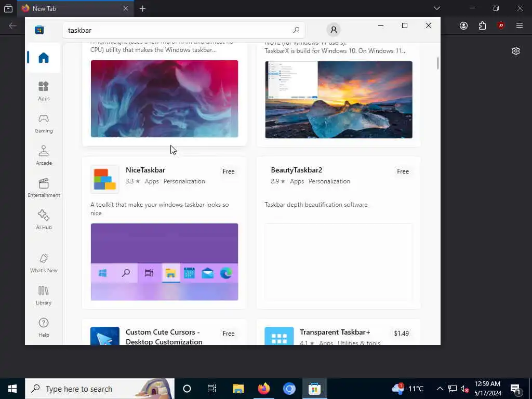Expand the hidden system tray icons

(x=440, y=389)
